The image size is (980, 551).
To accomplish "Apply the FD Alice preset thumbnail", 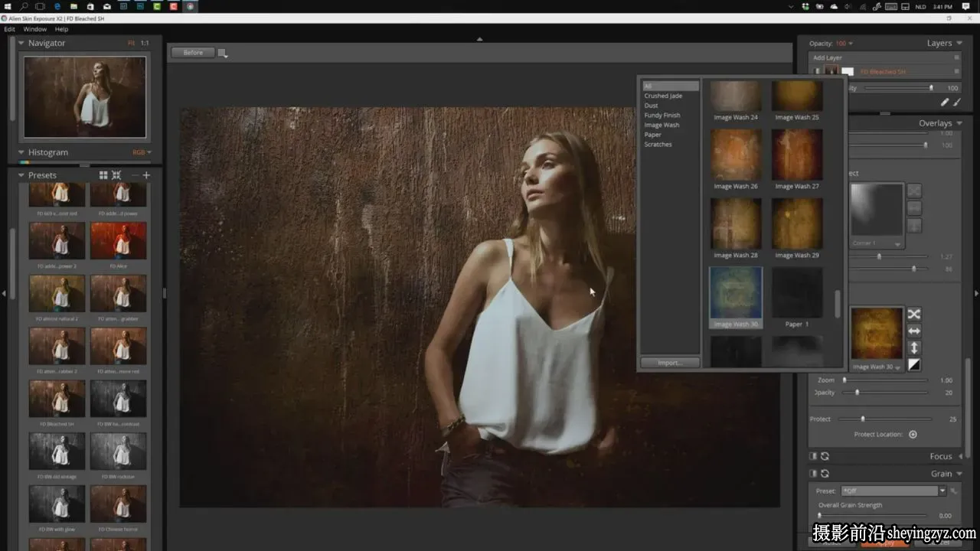I will point(118,241).
